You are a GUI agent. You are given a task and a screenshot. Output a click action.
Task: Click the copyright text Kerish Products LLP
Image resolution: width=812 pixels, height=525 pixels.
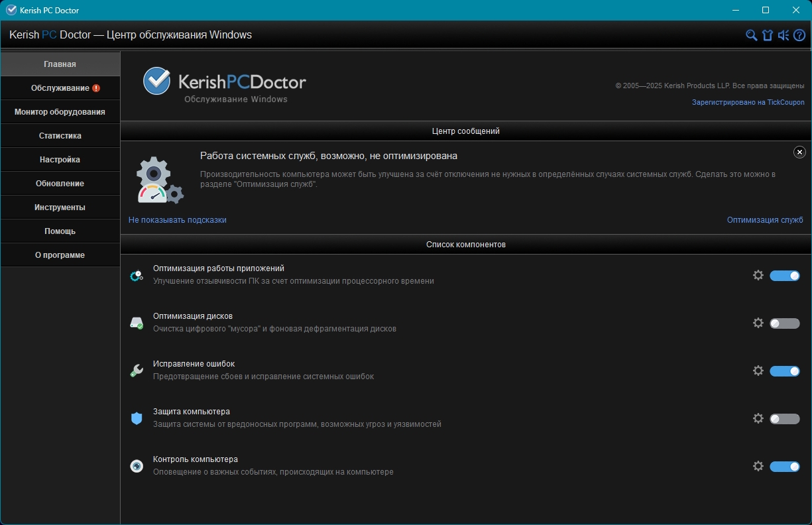(710, 86)
